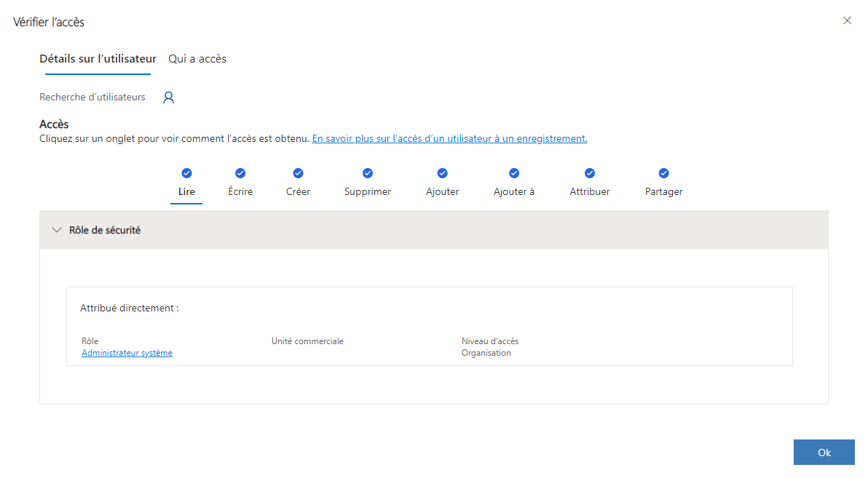The width and height of the screenshot is (868, 478).
Task: Click the checkmark icon above Supprimer
Action: coord(368,173)
